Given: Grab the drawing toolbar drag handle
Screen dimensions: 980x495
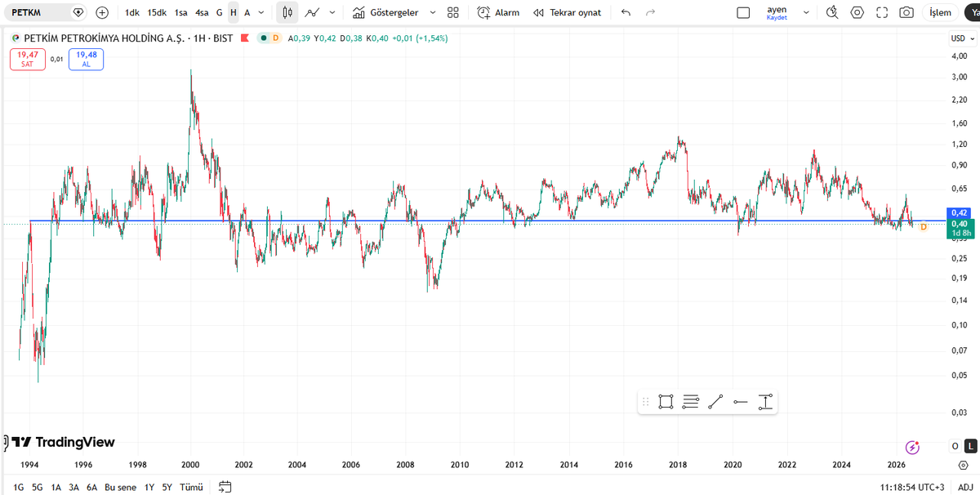Looking at the screenshot, I should 645,401.
